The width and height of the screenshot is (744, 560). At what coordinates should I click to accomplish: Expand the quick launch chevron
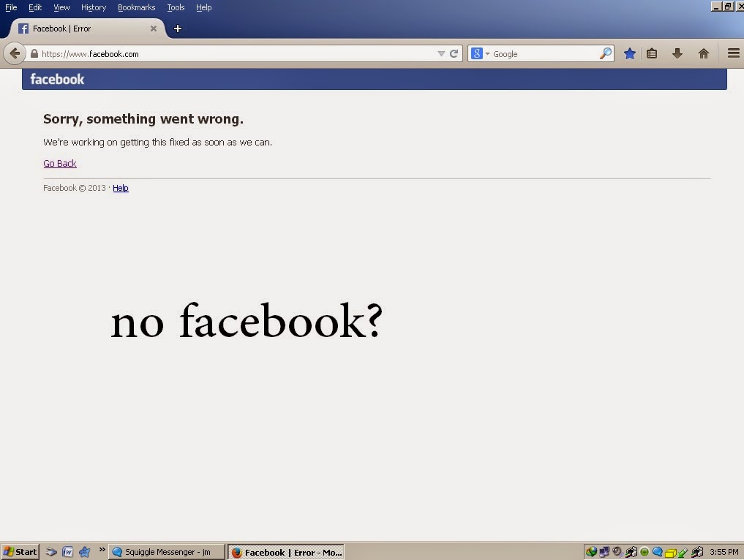102,550
